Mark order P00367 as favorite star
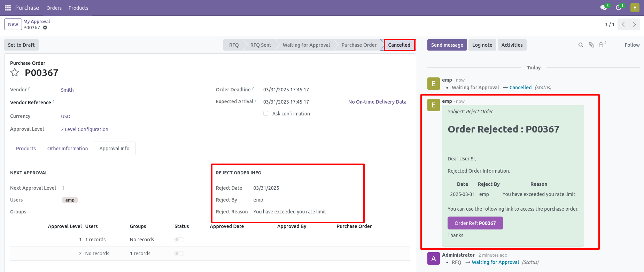Screen dimensions: 644x272 pos(15,73)
